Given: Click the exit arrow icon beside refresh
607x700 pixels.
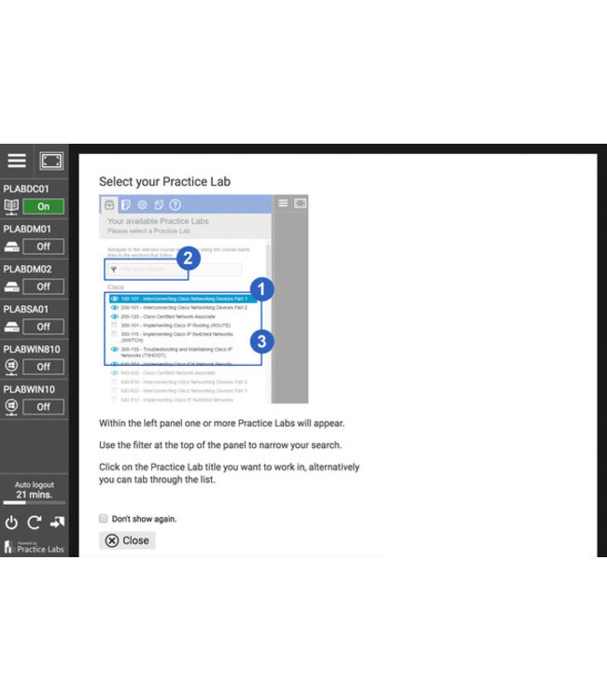Looking at the screenshot, I should (57, 523).
